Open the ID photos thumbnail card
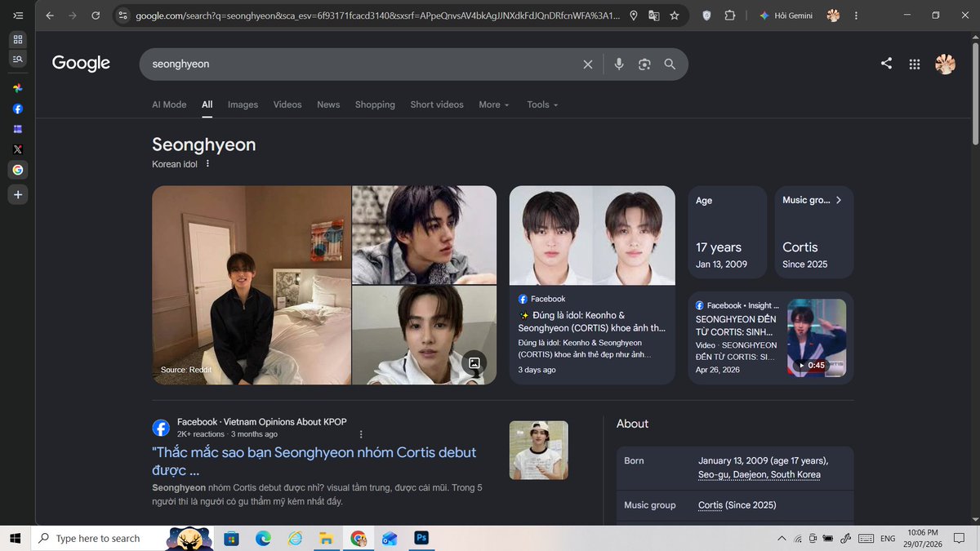 [592, 235]
